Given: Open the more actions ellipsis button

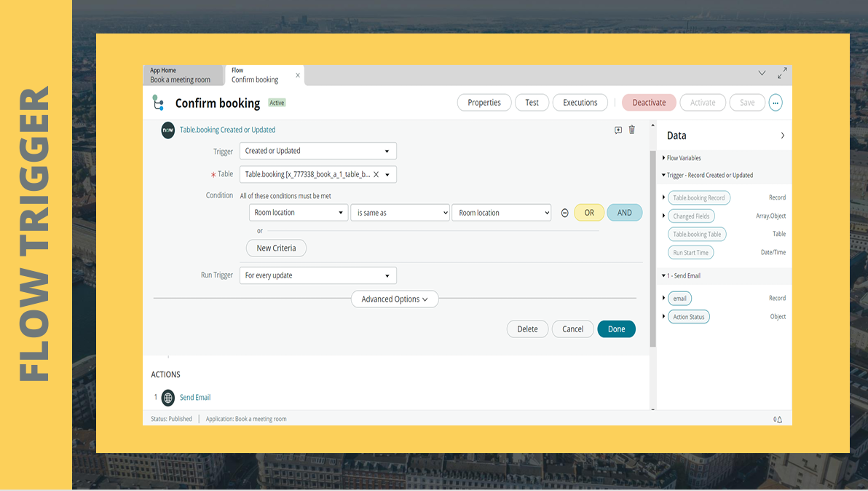Looking at the screenshot, I should tap(776, 103).
